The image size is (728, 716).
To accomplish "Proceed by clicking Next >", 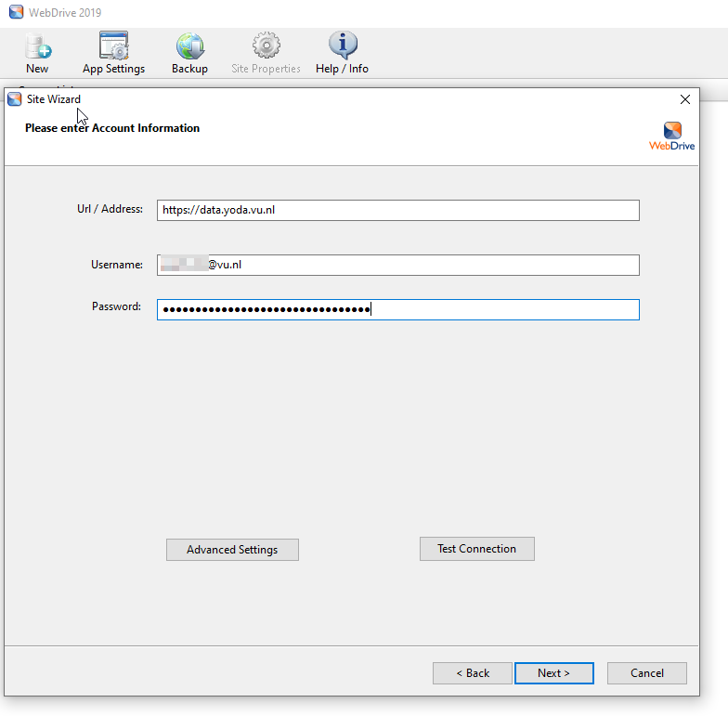I will [553, 673].
